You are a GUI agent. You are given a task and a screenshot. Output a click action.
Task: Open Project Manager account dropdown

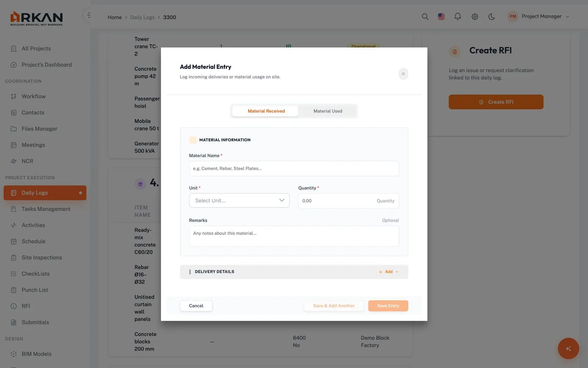pos(538,17)
